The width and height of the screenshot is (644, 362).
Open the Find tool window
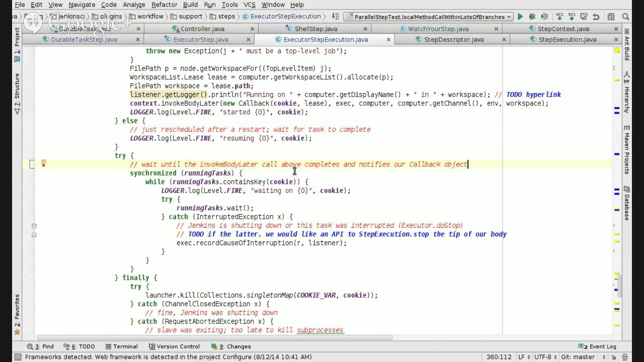[40, 346]
